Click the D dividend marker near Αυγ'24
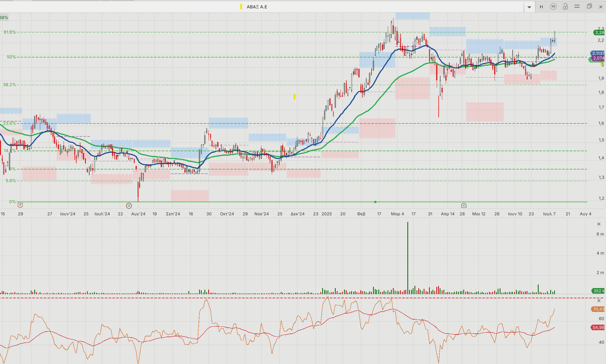Viewport: 606px width, 364px height. [x=129, y=205]
